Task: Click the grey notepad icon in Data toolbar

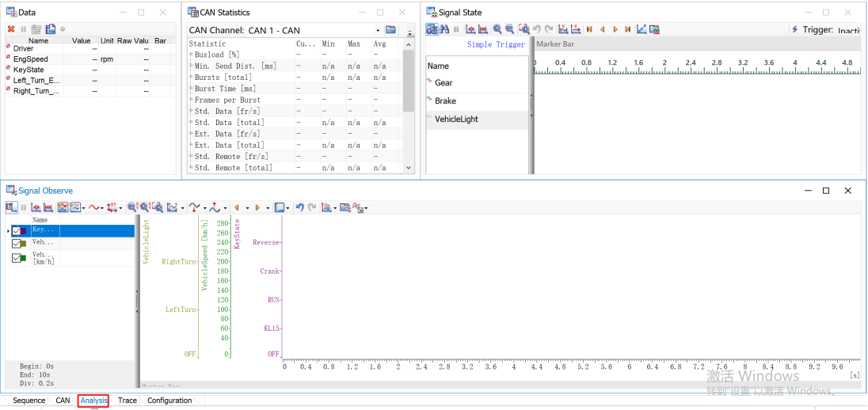Action: tap(36, 29)
